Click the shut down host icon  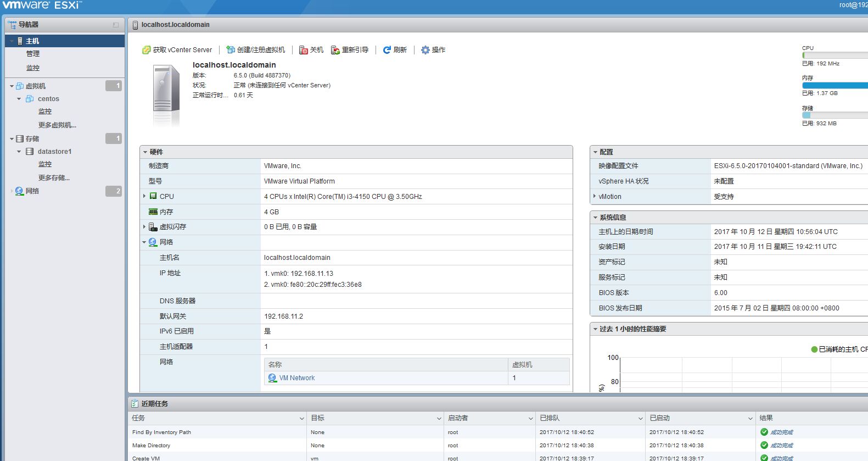coord(303,50)
